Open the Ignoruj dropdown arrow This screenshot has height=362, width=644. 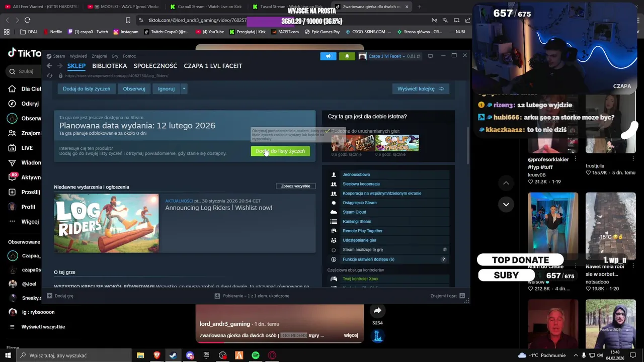tap(184, 89)
